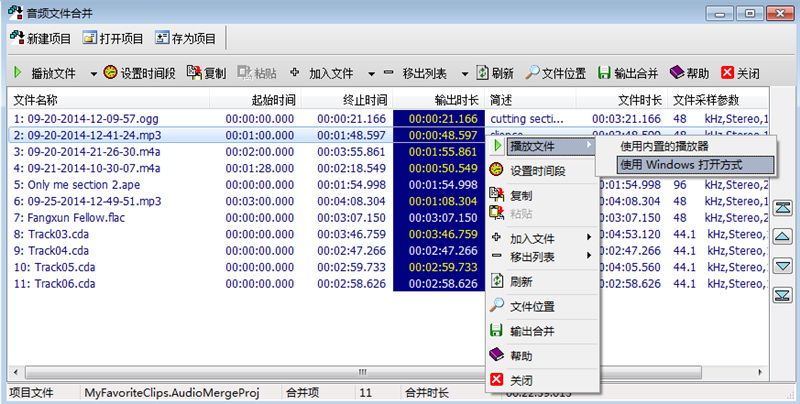
Task: Open 帮助 from the toolbar
Action: click(689, 73)
